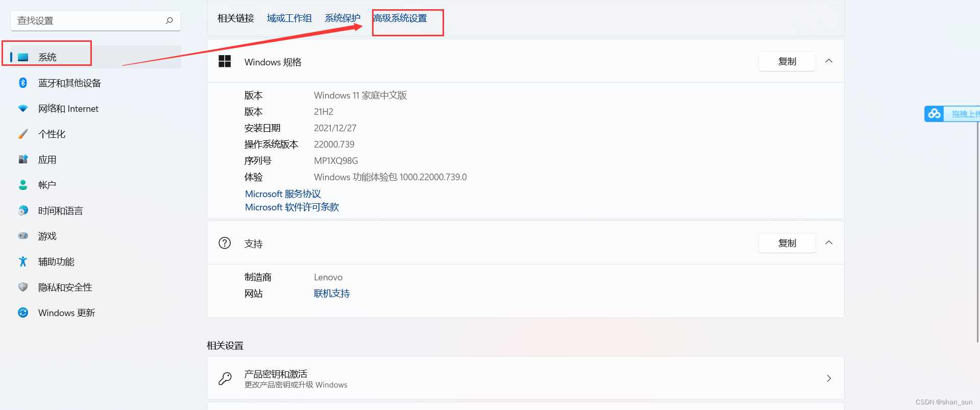Select 游戏 in sidebar
The image size is (980, 410).
(96, 236)
